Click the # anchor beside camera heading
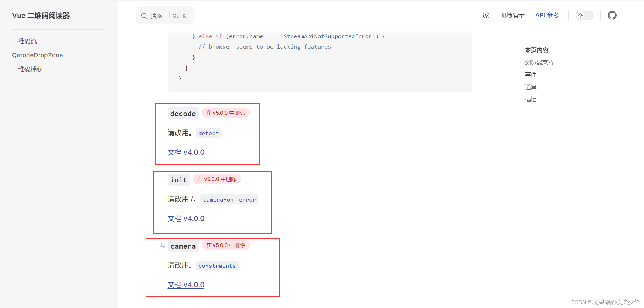The width and height of the screenshot is (644, 308). tap(162, 245)
